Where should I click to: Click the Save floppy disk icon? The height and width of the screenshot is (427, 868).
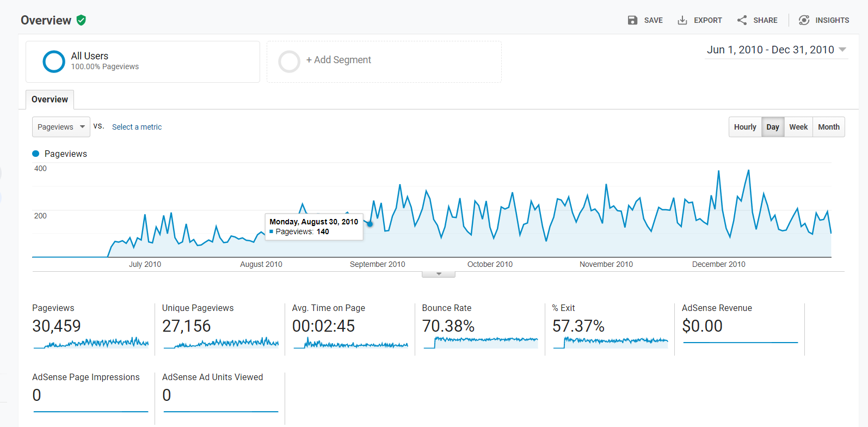coord(632,20)
